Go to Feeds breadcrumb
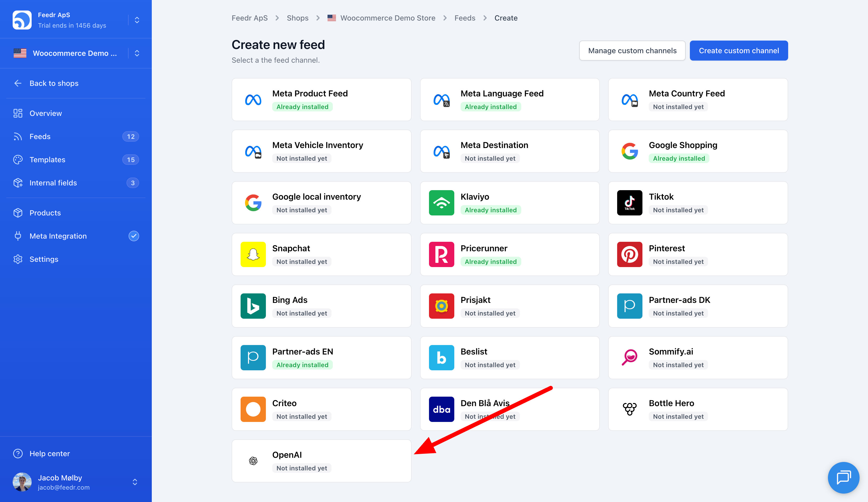Viewport: 868px width, 502px height. tap(465, 18)
